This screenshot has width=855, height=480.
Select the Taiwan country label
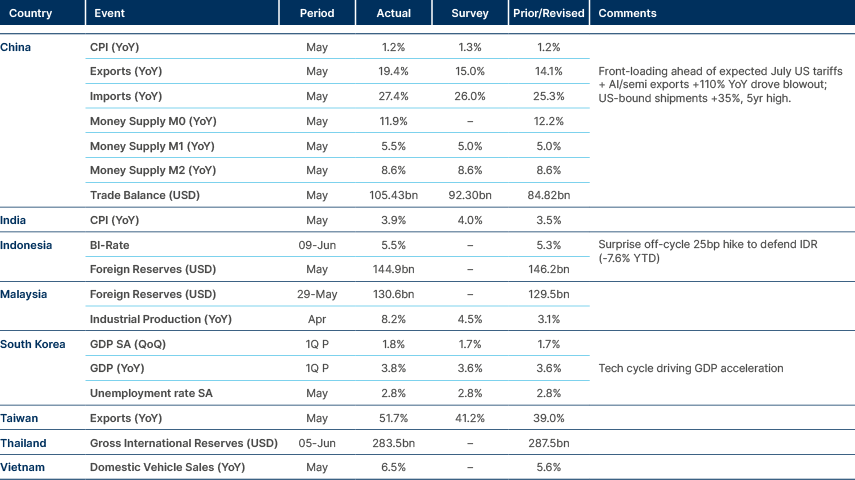tap(19, 418)
